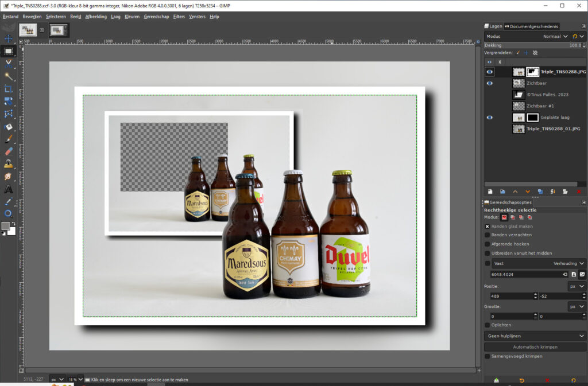Screen dimensions: 588x386
Task: Set the fixed ratio to landscape orientation
Action: pos(582,274)
